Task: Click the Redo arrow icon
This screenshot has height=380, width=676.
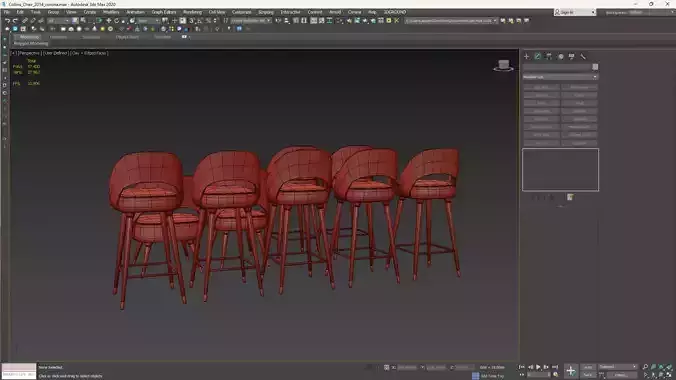Action: coord(15,20)
